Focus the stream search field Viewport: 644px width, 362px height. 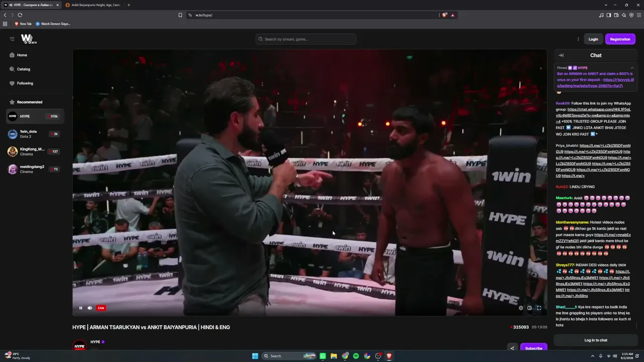306,39
